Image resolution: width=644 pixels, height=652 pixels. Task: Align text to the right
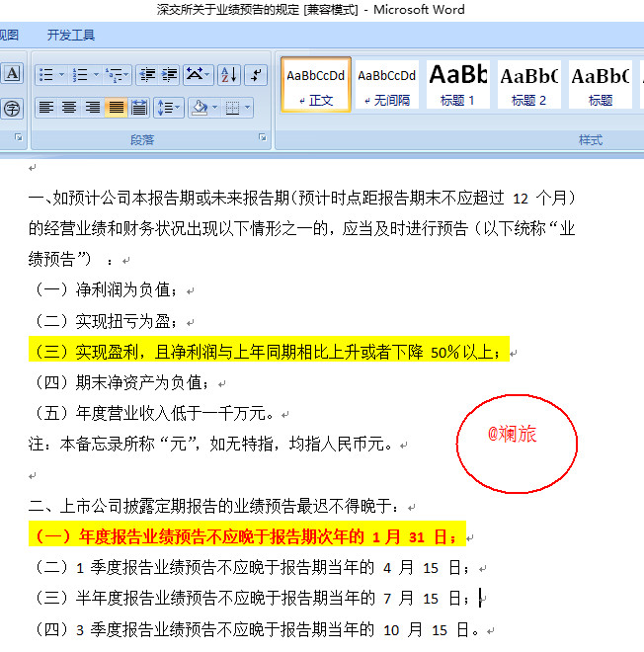pos(92,108)
